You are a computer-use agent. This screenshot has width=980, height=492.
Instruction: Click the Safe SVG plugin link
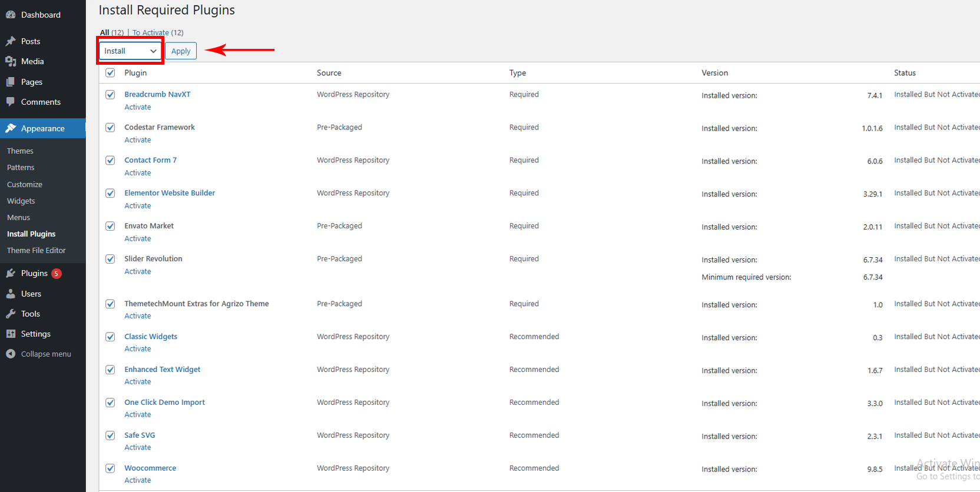(x=140, y=436)
